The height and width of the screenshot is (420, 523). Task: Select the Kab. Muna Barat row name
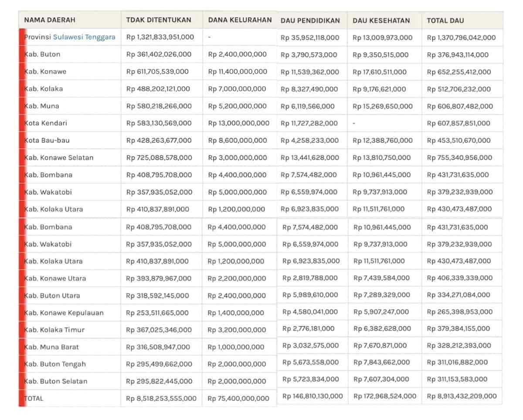click(x=51, y=347)
